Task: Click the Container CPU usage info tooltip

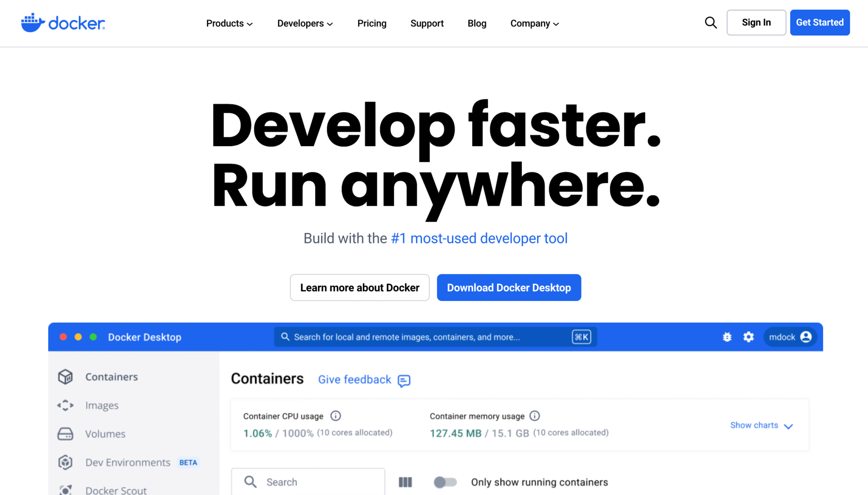Action: [x=336, y=416]
